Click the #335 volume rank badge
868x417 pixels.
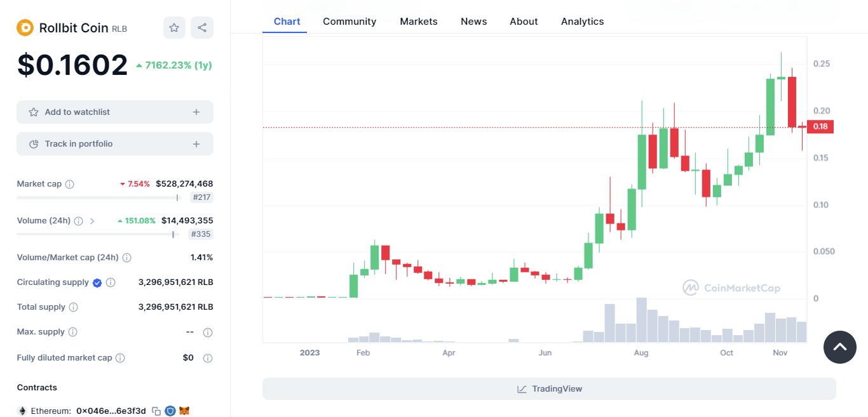pos(201,234)
